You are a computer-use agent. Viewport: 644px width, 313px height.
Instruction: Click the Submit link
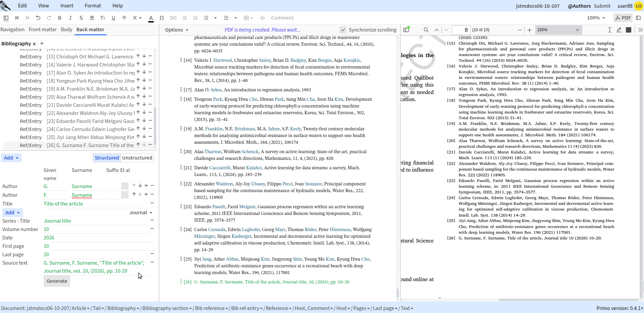(602, 6)
